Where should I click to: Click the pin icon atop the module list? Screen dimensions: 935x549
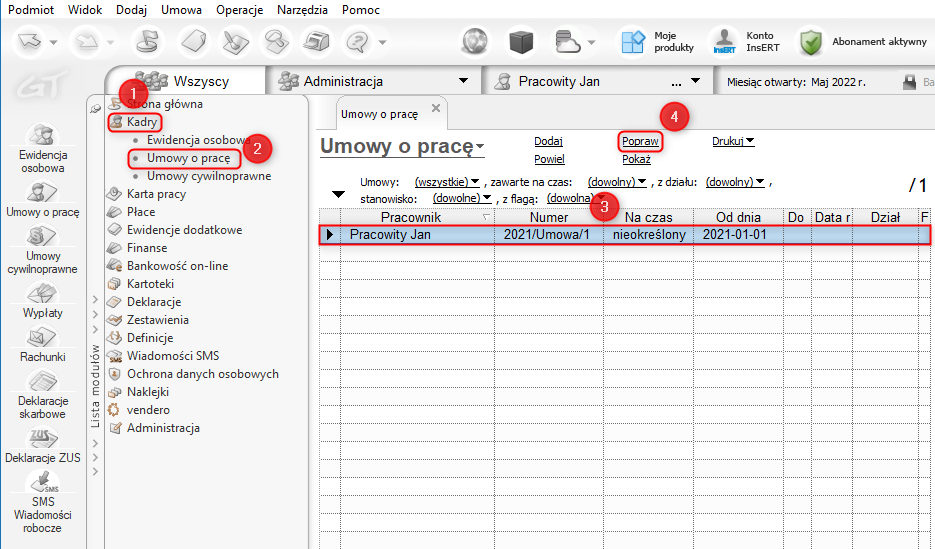point(95,108)
